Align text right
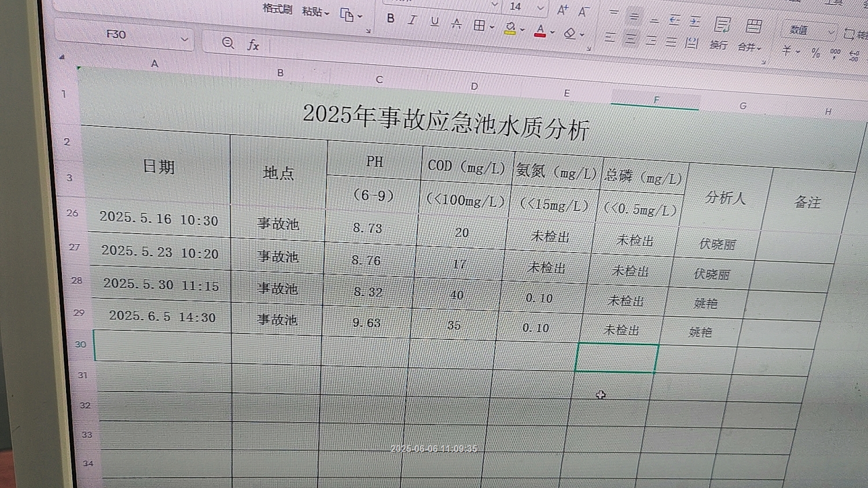Viewport: 868px width, 488px height. pos(651,41)
